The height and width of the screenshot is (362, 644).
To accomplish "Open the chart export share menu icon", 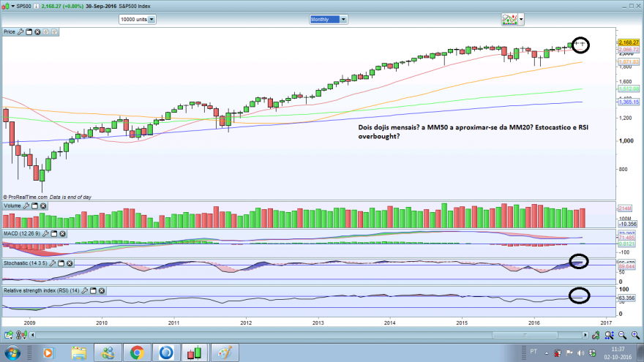I will tap(8, 336).
